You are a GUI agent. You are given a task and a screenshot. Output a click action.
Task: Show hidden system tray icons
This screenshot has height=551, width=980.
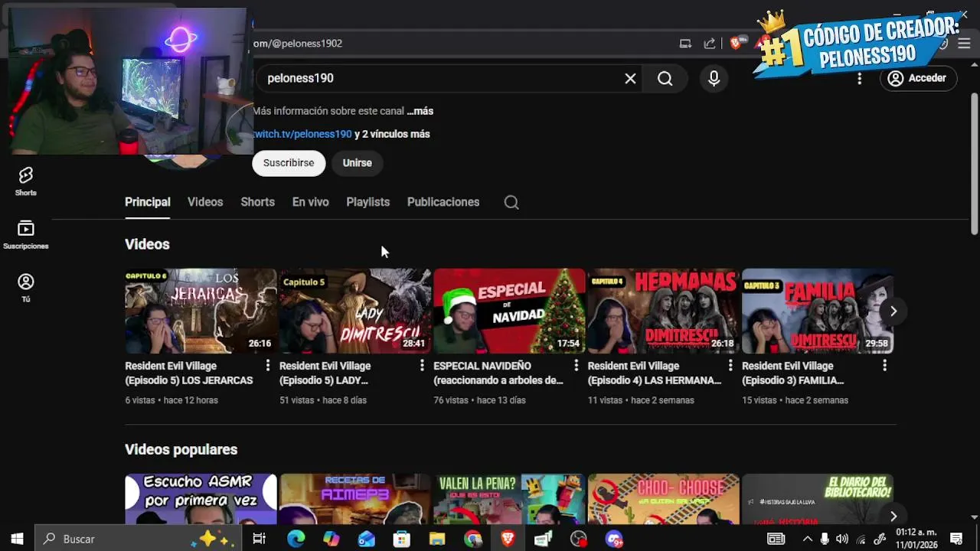click(x=807, y=539)
